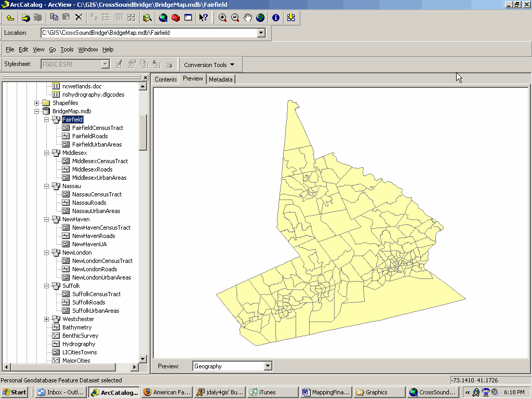Collapse the Fairfield feature dataset

[47, 119]
